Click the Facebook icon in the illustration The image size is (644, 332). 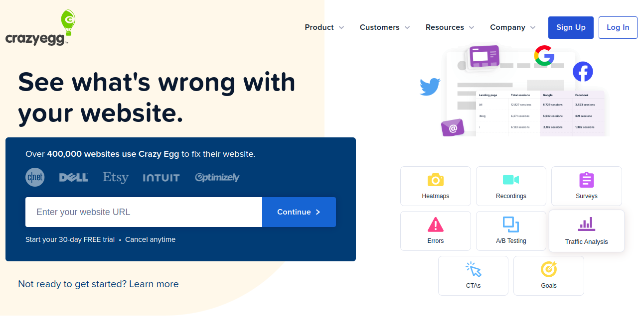[583, 71]
